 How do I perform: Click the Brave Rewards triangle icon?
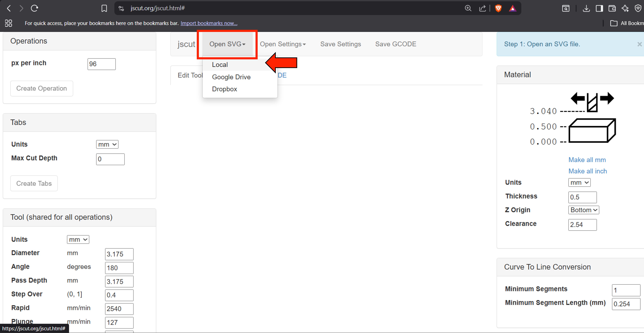click(513, 8)
